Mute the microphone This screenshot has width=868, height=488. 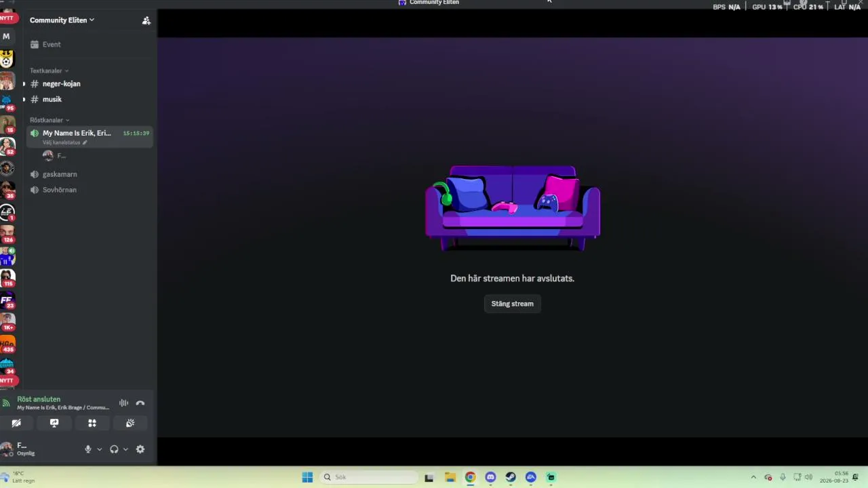[x=87, y=449]
